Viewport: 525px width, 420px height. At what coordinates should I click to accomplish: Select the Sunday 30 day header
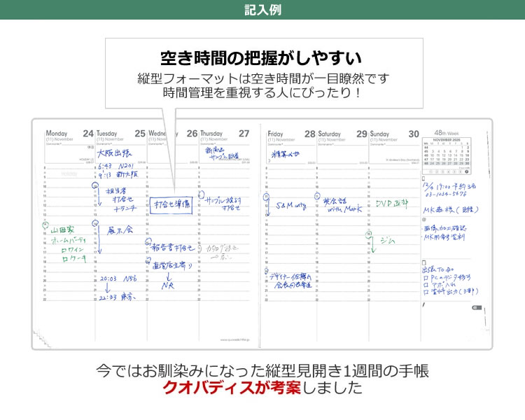394,133
